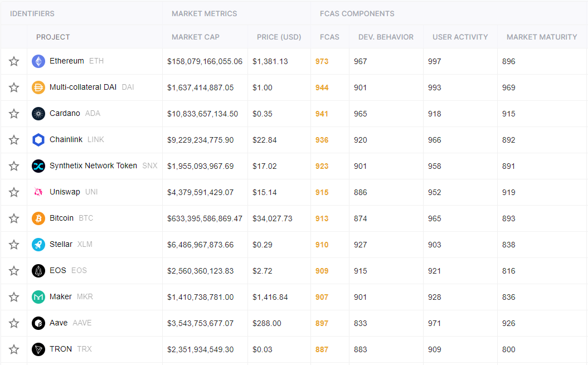Click the Synthetix Network Token logo

click(38, 166)
